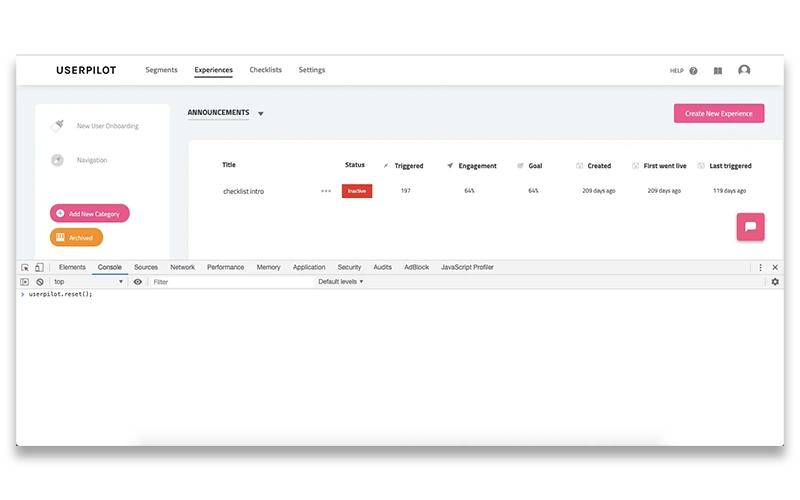This screenshot has height=500, width=800.
Task: Close the DevTools panel
Action: tap(775, 267)
